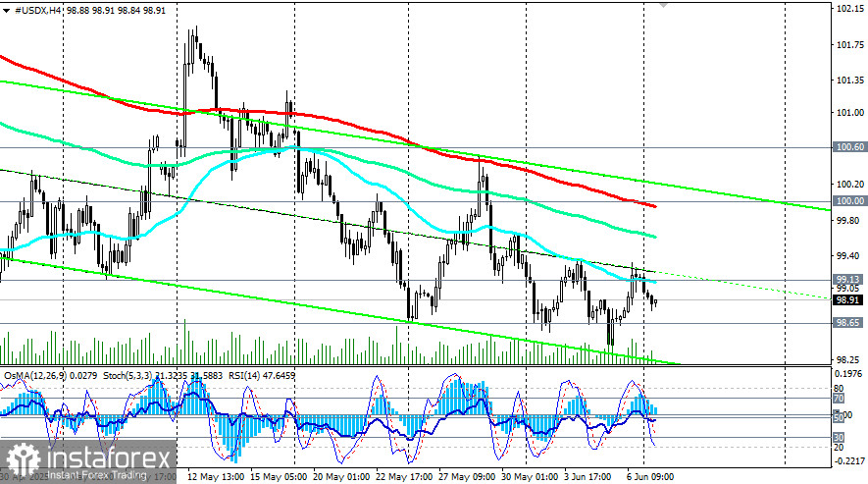The image size is (868, 484).
Task: Click the 101.00 price axis value
Action: [x=850, y=112]
